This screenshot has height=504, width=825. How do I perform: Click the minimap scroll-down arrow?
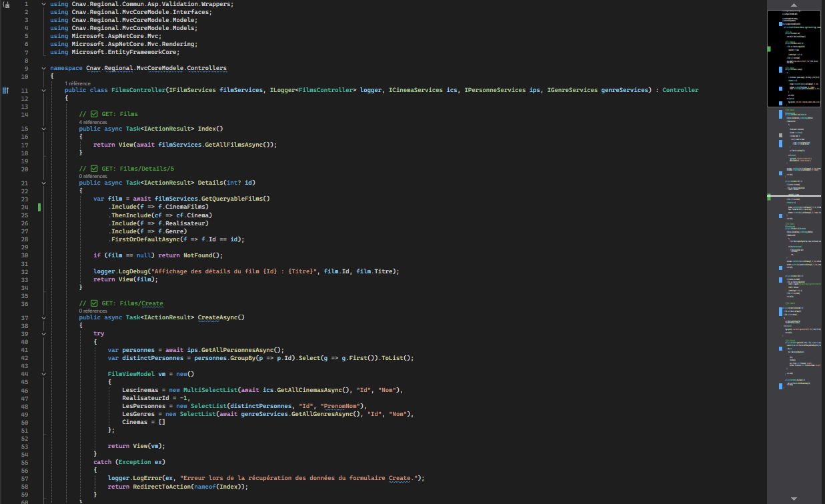click(794, 499)
